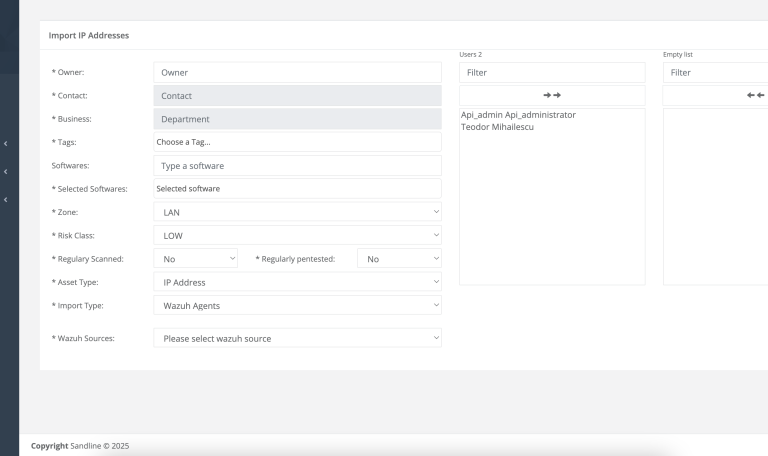Click the Users list Filter field
This screenshot has width=768, height=456.
point(552,72)
